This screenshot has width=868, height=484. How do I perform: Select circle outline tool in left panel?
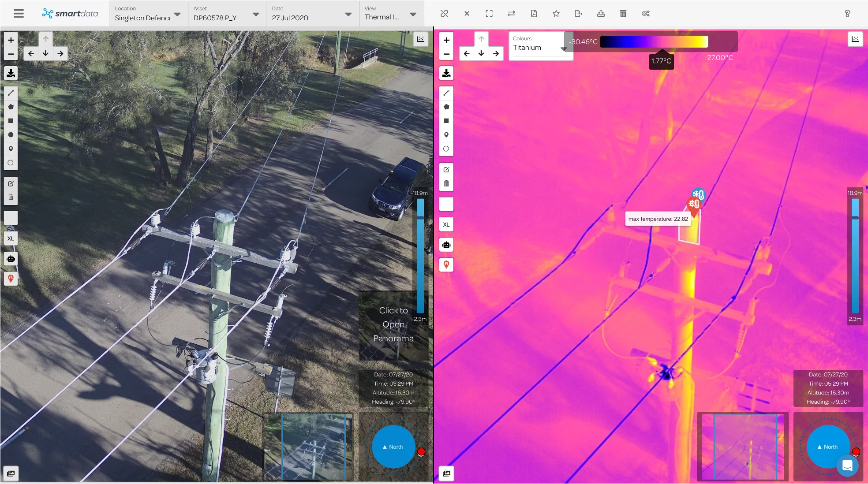pyautogui.click(x=11, y=163)
